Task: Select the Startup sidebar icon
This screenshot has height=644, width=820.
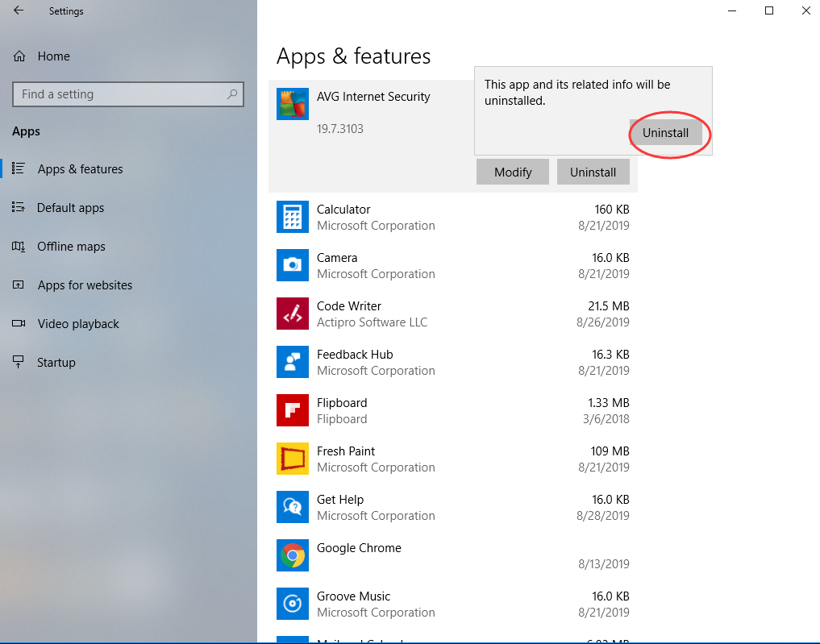Action: (19, 362)
